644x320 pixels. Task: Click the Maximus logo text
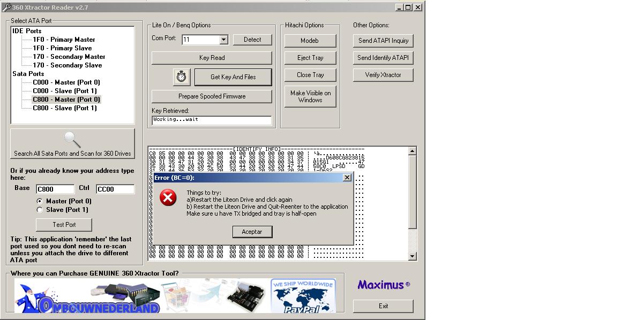tap(384, 285)
